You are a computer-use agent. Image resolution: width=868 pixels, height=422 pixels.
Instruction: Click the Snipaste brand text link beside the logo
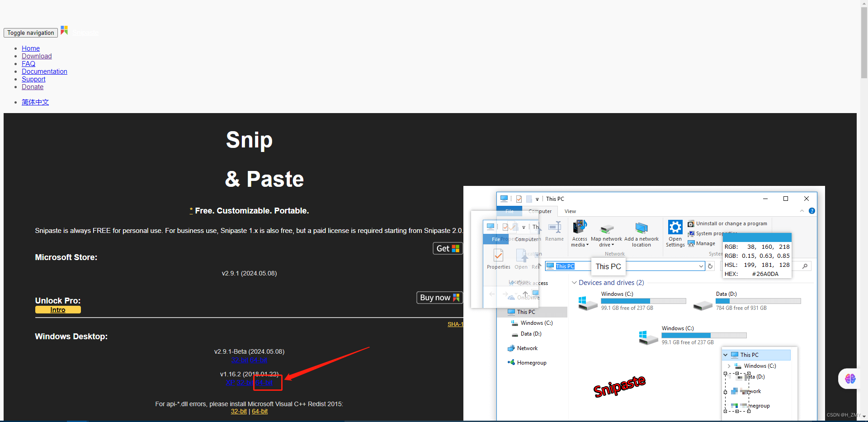tap(85, 33)
